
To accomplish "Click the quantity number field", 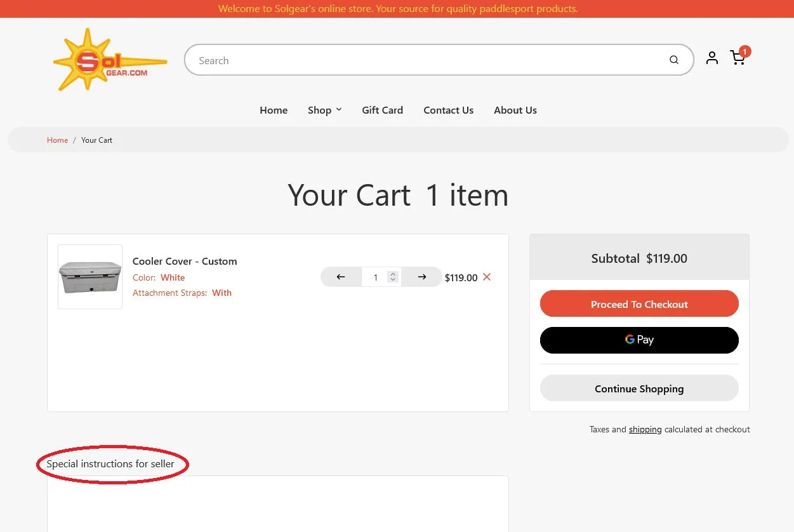I will click(381, 277).
